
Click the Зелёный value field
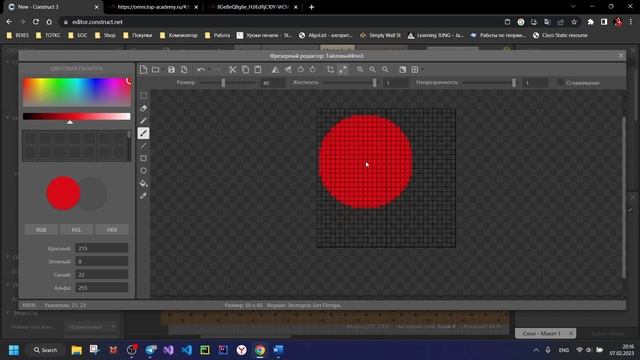(102, 261)
